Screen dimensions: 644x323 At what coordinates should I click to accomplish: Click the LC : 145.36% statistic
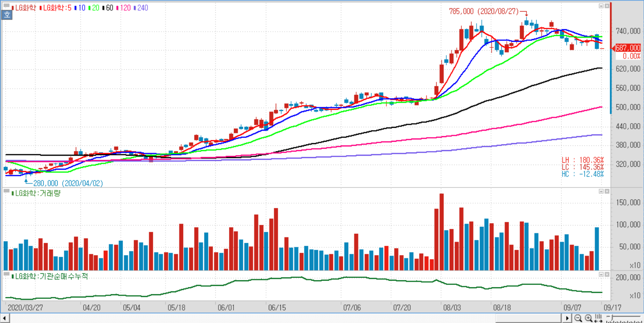pyautogui.click(x=583, y=167)
